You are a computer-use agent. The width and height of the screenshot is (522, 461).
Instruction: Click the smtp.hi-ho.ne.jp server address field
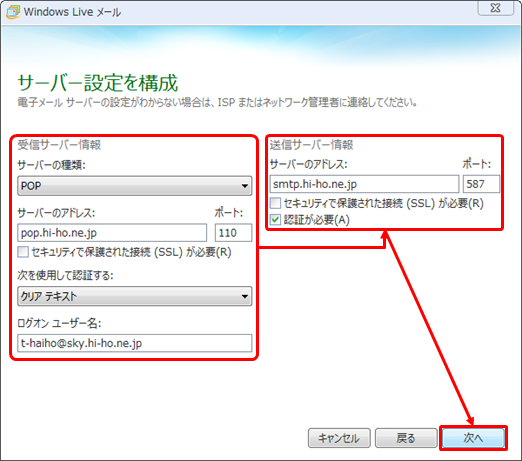click(x=364, y=184)
